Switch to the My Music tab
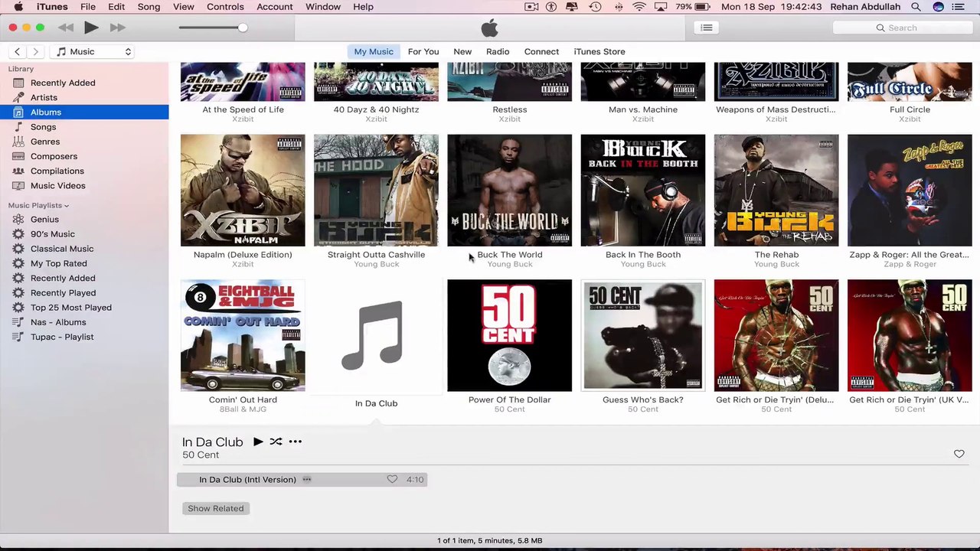 pos(374,51)
